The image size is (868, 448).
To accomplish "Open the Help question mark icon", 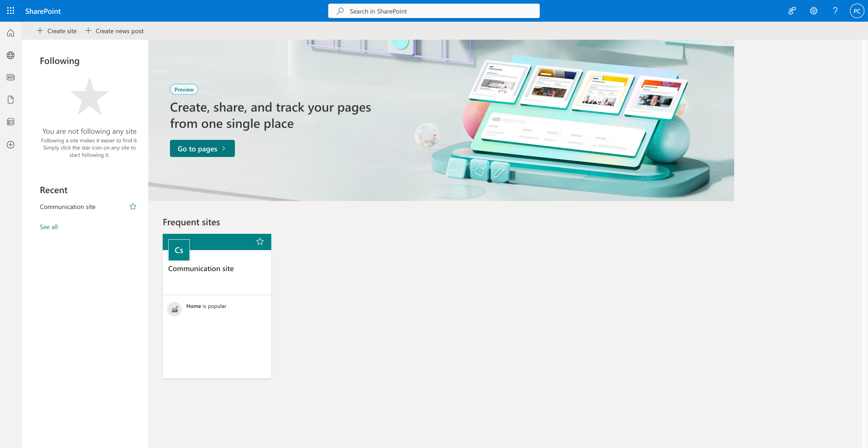I will [835, 11].
